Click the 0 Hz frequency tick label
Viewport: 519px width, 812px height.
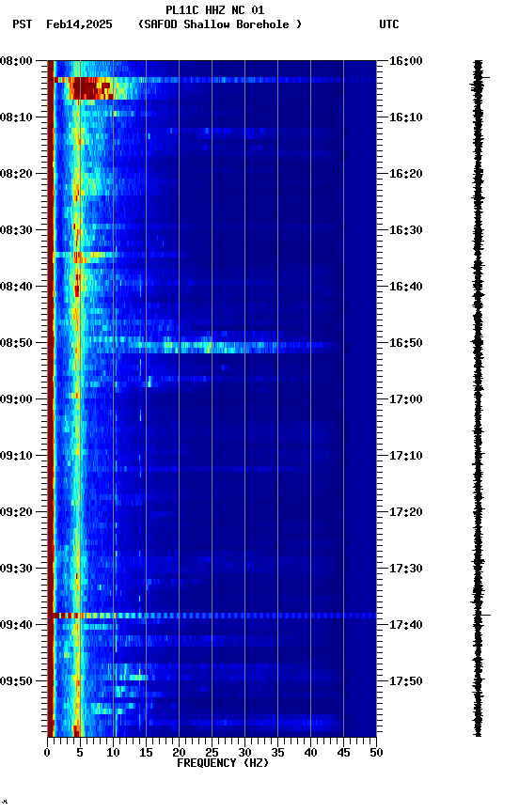(47, 753)
